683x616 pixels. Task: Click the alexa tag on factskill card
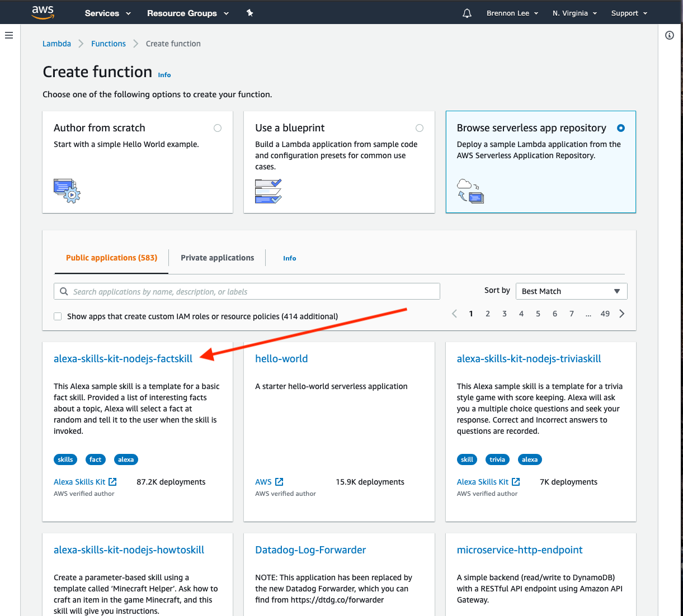tap(126, 459)
